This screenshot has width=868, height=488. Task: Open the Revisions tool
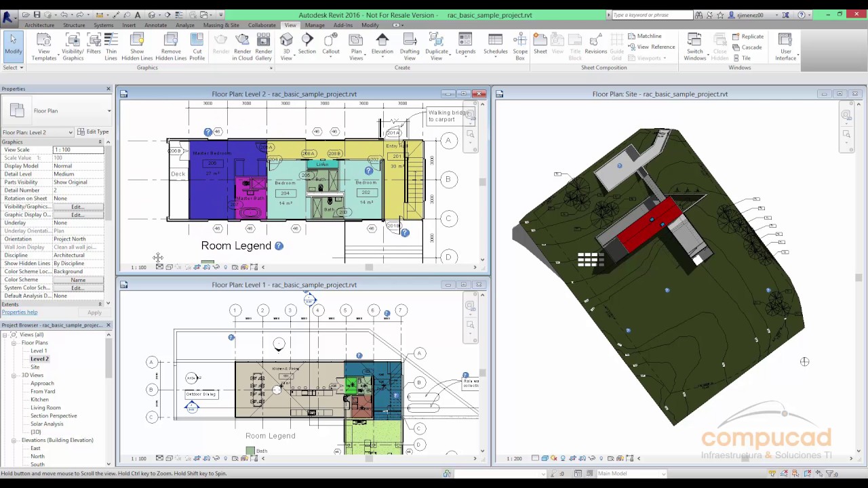[595, 45]
